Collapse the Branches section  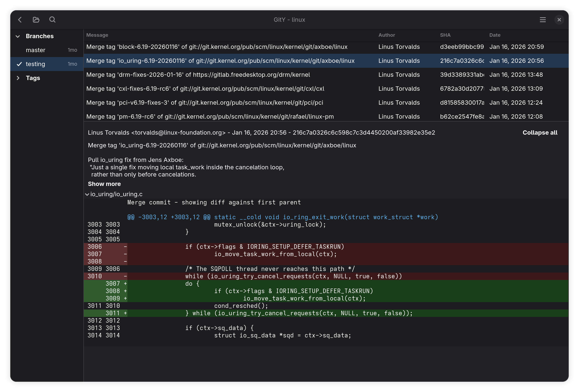(x=18, y=36)
